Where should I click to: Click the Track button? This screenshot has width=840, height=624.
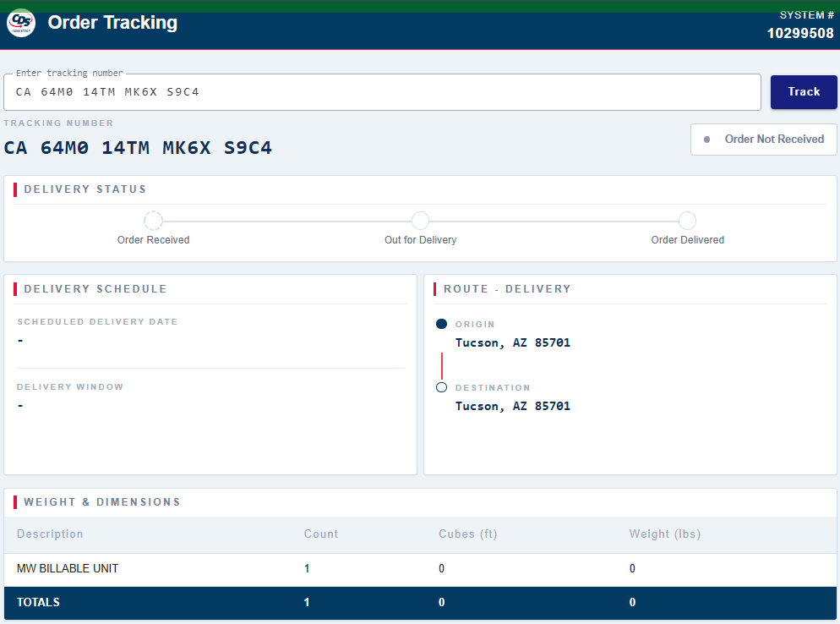(x=804, y=92)
